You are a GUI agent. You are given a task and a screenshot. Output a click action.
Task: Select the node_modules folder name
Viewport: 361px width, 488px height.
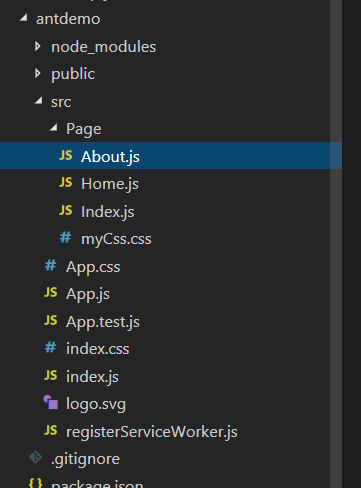103,47
